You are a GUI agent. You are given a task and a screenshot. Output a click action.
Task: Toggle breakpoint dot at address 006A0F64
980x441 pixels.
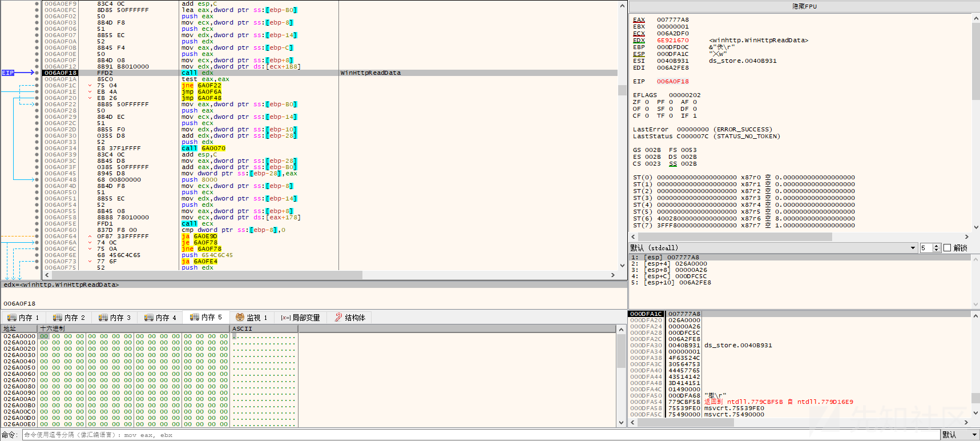(x=37, y=236)
